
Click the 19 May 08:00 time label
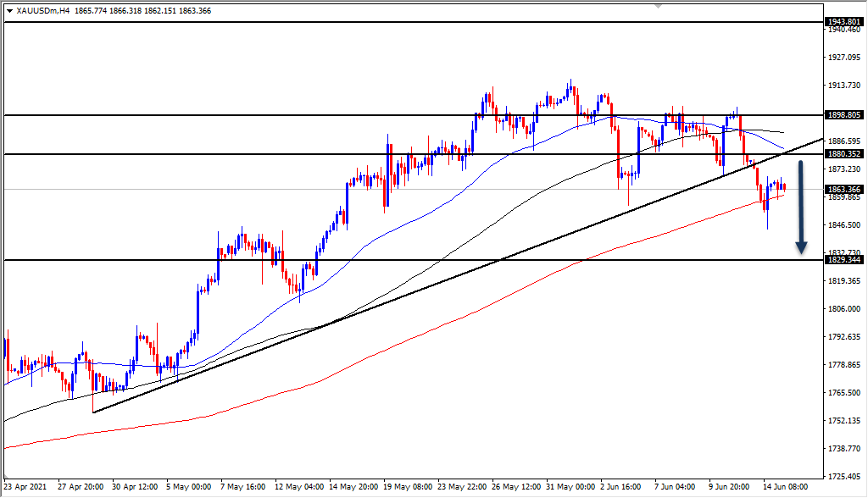coord(408,487)
